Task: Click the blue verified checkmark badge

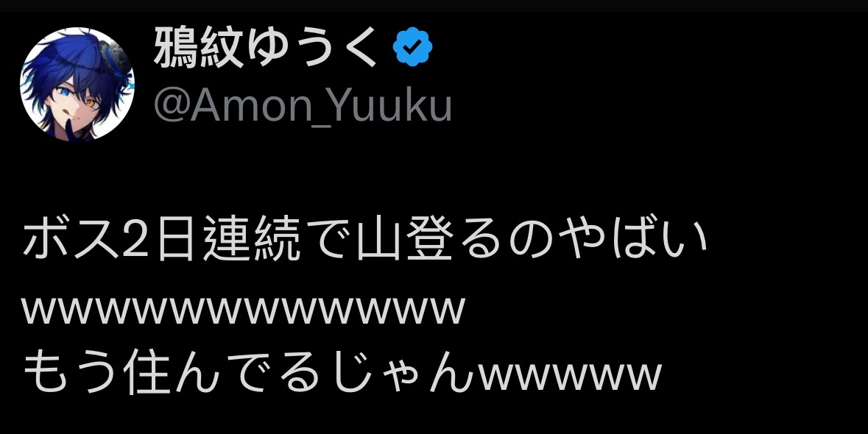Action: coord(413,48)
